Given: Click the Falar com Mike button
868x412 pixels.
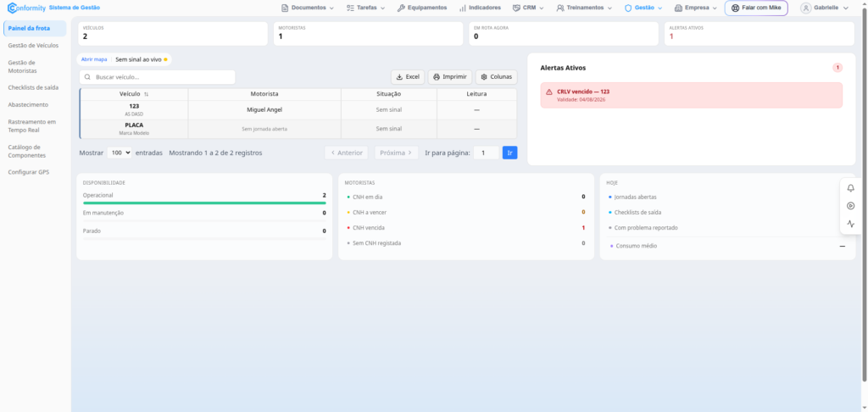Looking at the screenshot, I should [x=755, y=8].
